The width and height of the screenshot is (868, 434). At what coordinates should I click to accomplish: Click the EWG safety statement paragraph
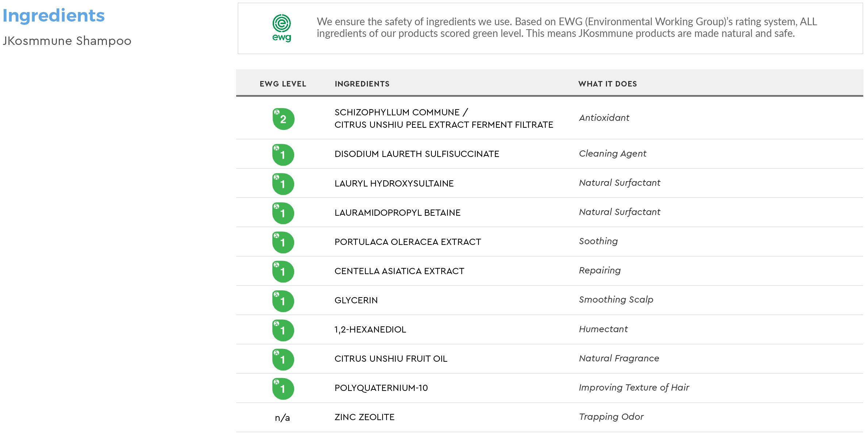[x=566, y=27]
